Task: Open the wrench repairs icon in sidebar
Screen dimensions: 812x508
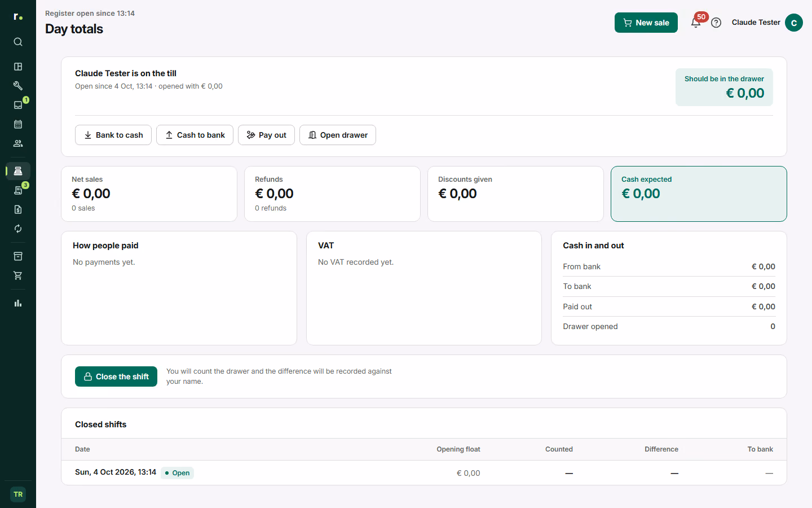Action: click(x=18, y=86)
